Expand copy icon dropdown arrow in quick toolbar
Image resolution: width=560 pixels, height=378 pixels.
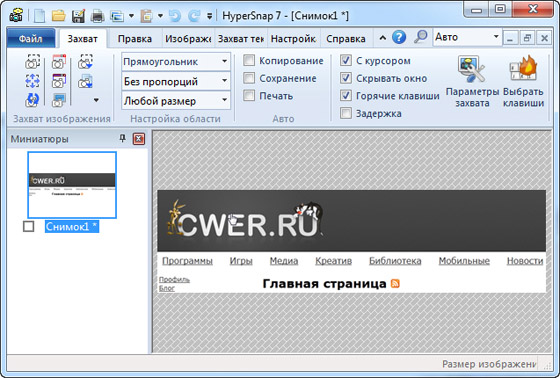click(131, 16)
